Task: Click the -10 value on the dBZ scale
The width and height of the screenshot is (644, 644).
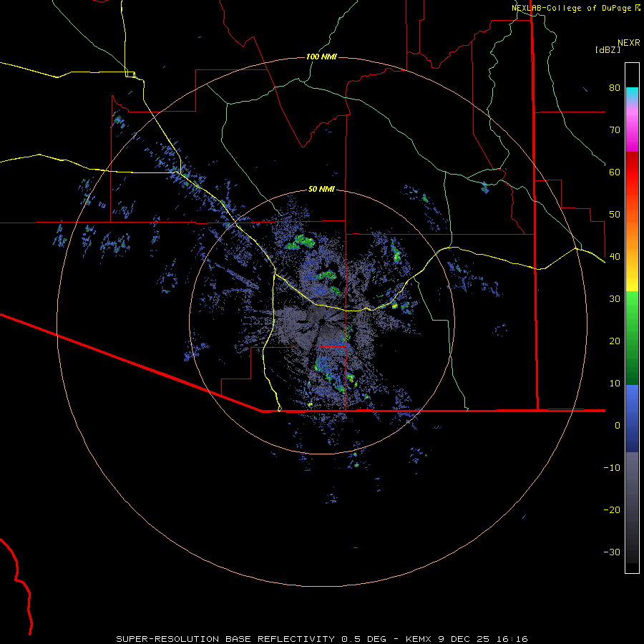Action: [x=612, y=468]
